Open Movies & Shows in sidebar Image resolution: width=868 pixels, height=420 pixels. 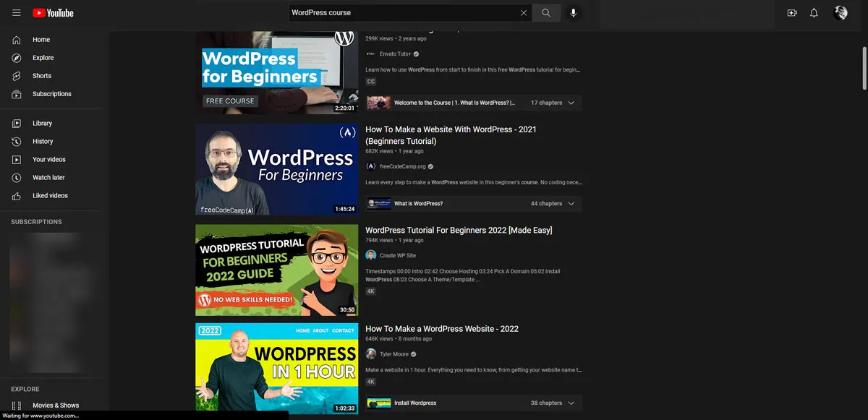[54, 406]
